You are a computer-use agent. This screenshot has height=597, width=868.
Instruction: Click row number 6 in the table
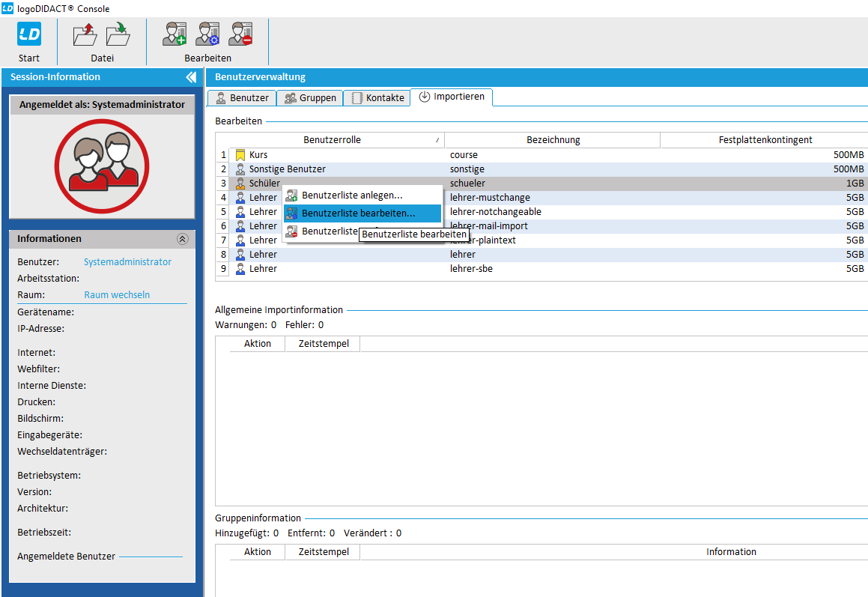(222, 226)
